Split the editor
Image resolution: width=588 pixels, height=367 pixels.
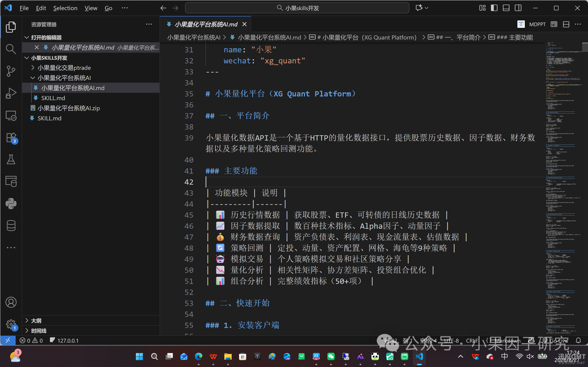coord(566,24)
